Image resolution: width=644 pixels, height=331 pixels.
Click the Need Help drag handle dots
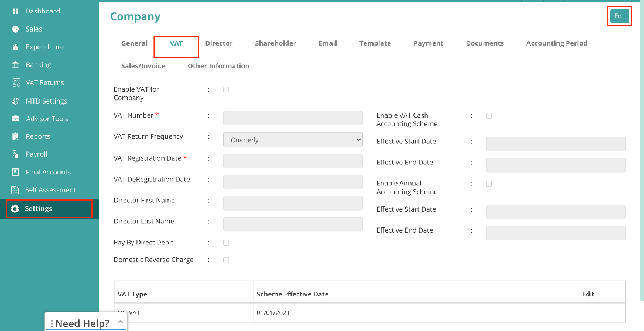[x=52, y=324]
